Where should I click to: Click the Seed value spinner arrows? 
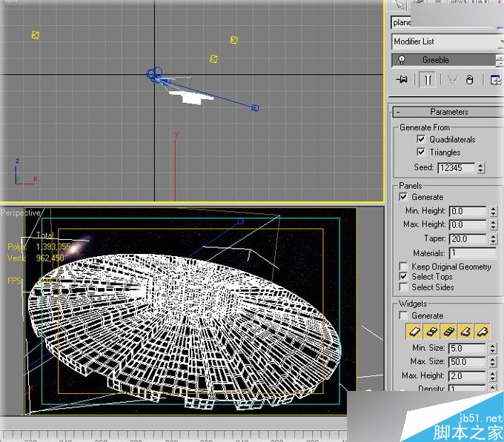click(x=480, y=168)
